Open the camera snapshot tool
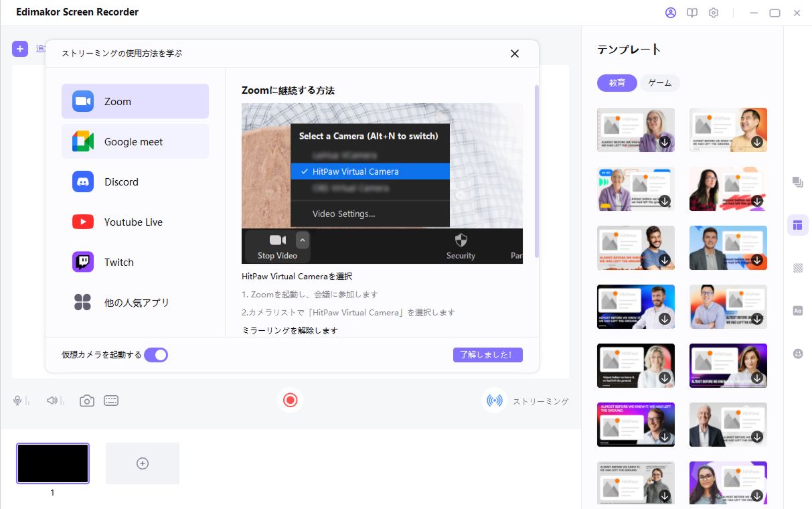 87,400
